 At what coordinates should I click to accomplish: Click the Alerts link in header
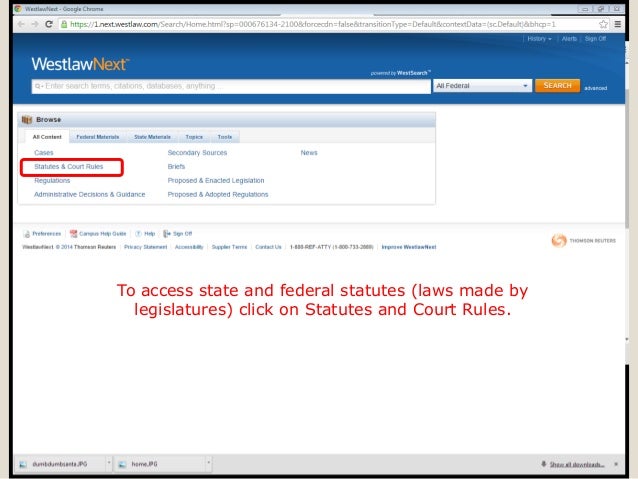pos(569,39)
